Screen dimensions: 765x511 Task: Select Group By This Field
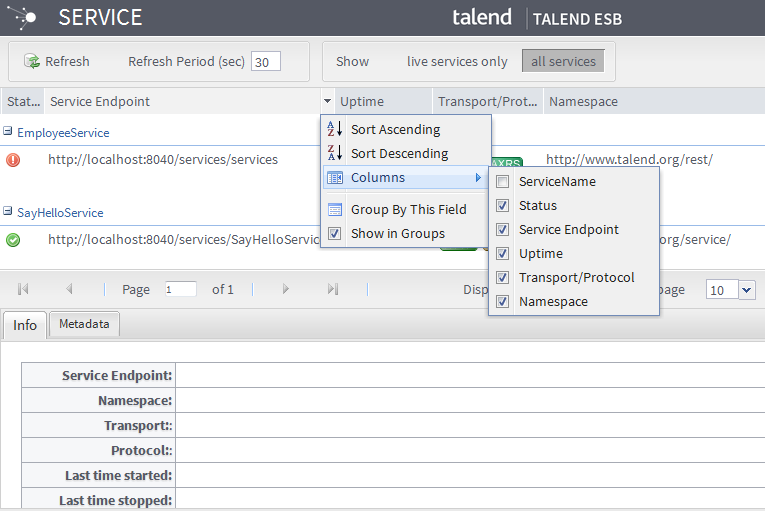pyautogui.click(x=407, y=210)
